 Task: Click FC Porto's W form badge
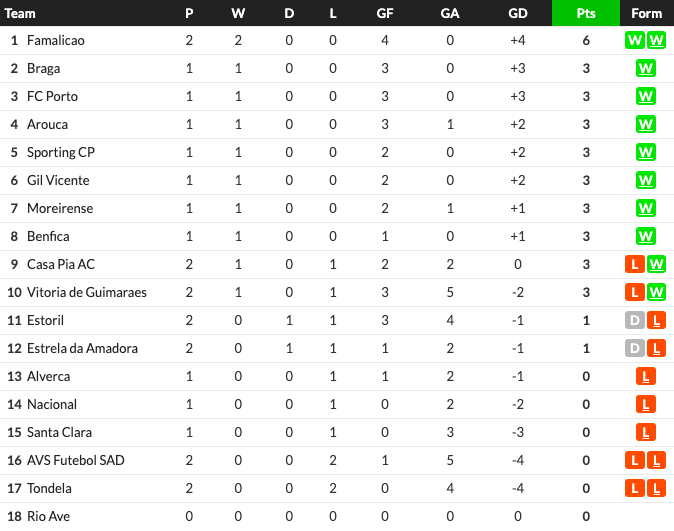646,96
